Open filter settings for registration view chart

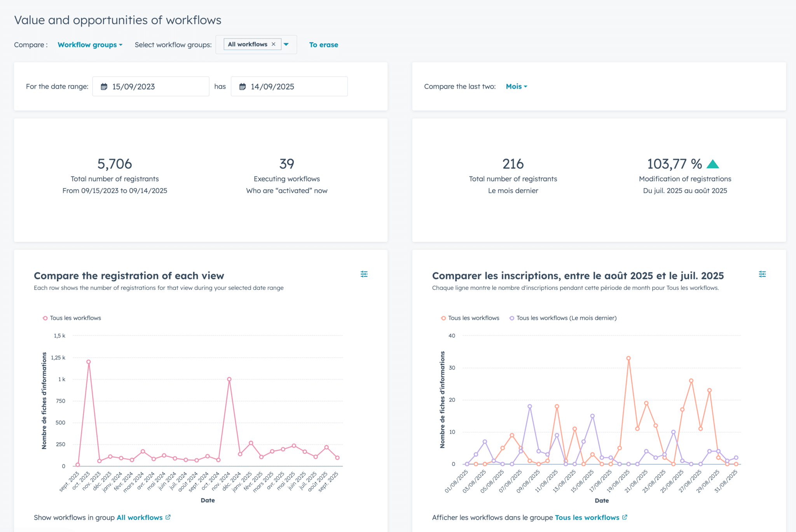pyautogui.click(x=364, y=274)
